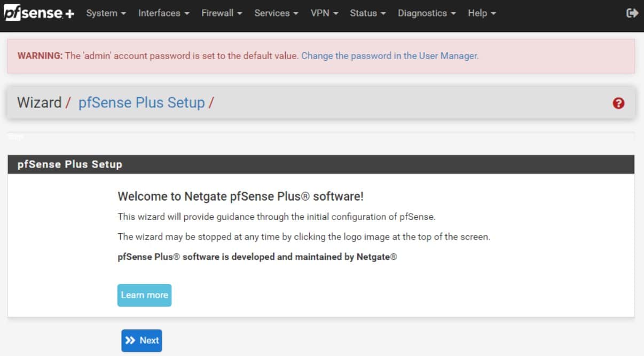644x356 pixels.
Task: Click the logout icon in the top-right corner
Action: tap(633, 12)
